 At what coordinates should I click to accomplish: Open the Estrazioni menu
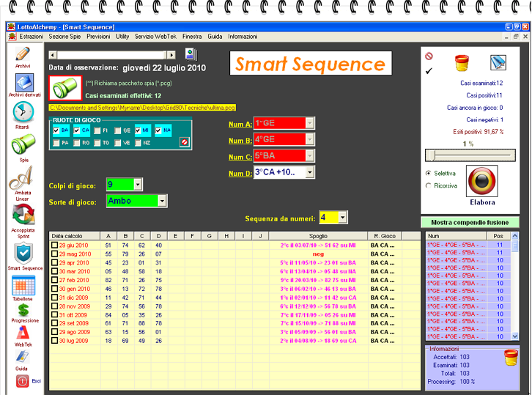tap(31, 37)
